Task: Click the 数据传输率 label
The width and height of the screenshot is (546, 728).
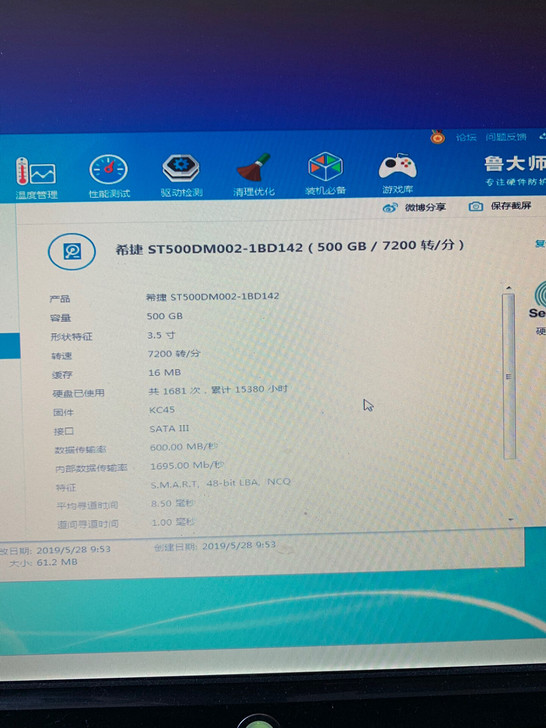Action: [80, 450]
